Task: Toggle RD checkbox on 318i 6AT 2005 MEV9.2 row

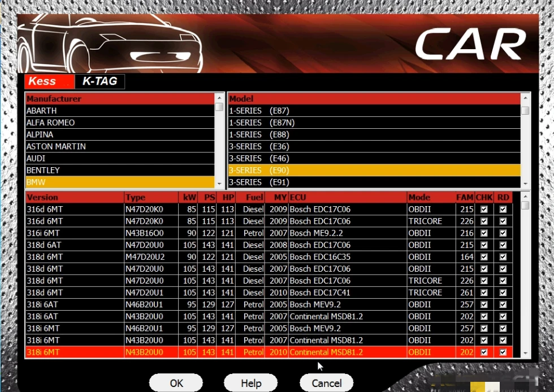Action: (x=503, y=304)
